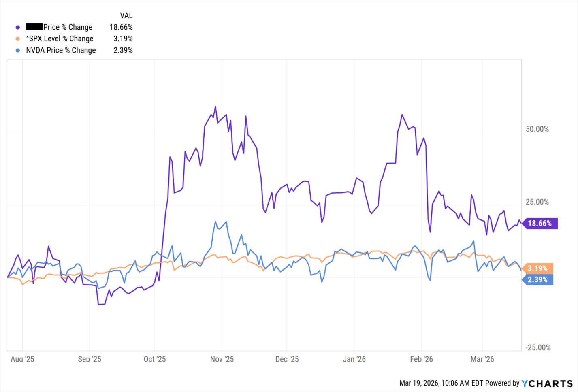Viewport: 578px width, 392px height.
Task: Click the Mar '26 x-axis label
Action: point(482,359)
